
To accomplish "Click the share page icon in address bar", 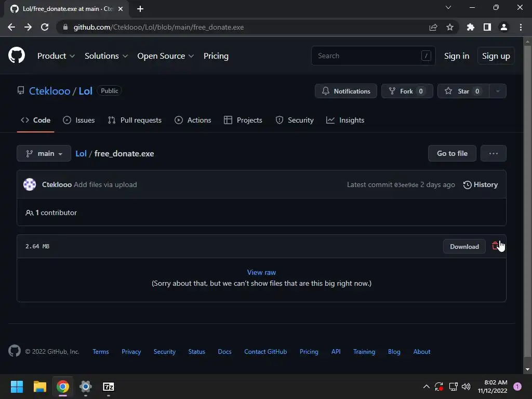I will [433, 27].
